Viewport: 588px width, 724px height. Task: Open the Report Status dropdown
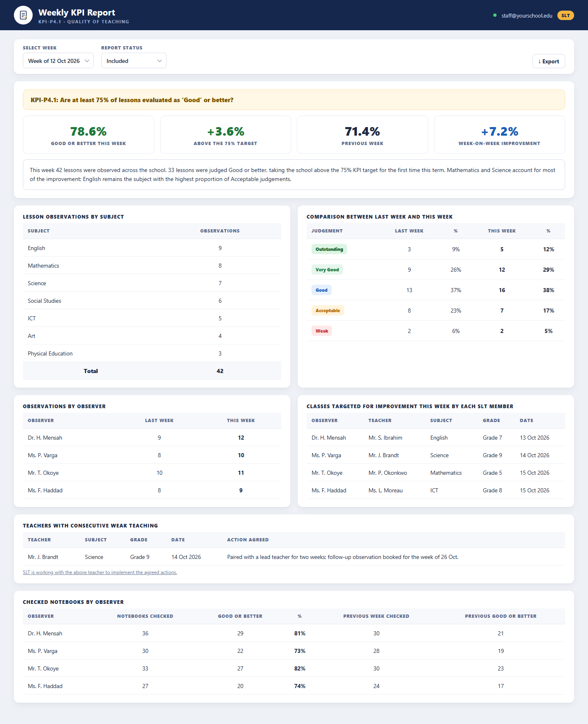click(134, 61)
